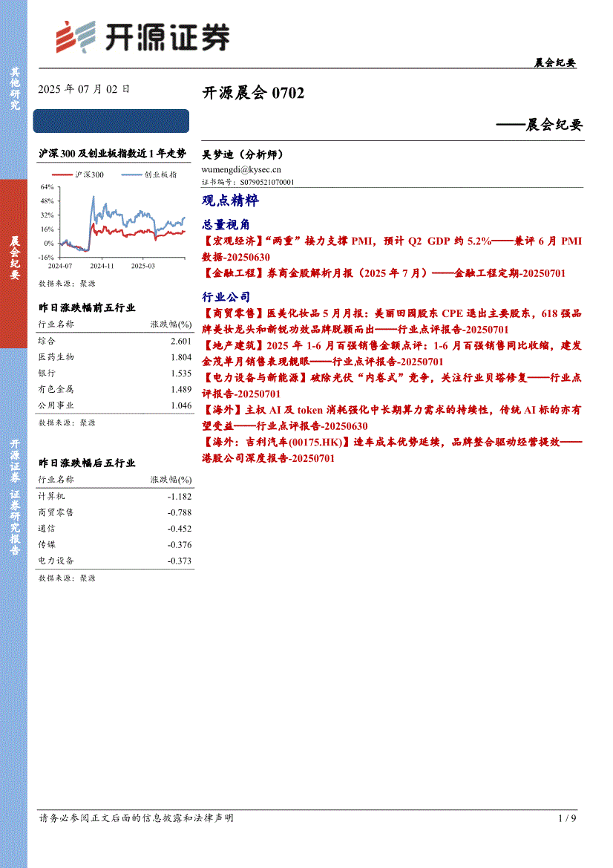Click the 行业公司 section heading
The width and height of the screenshot is (613, 868).
click(226, 297)
